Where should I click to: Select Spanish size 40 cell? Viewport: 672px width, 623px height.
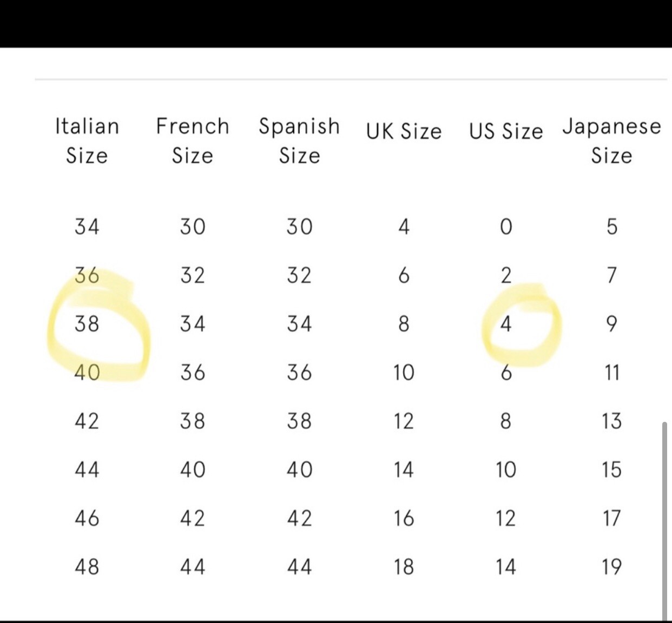pyautogui.click(x=299, y=469)
